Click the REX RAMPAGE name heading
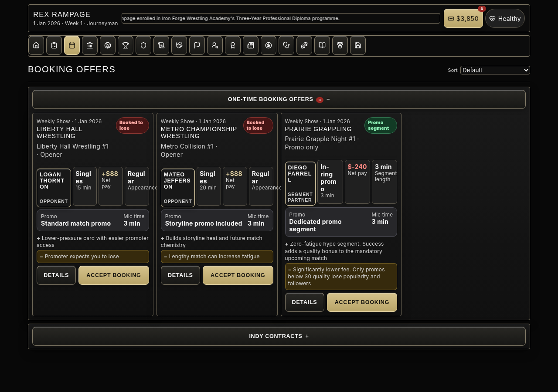This screenshot has width=558, height=392. (62, 14)
